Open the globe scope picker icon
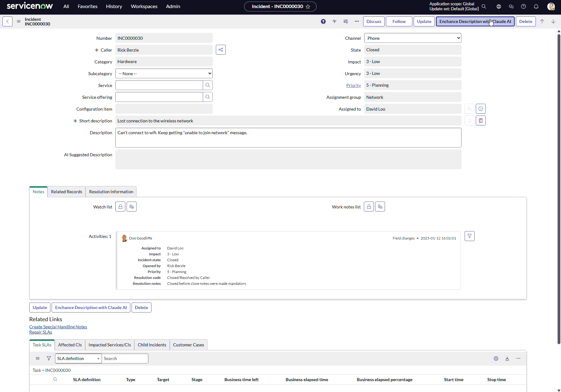The image size is (561, 392). click(499, 7)
